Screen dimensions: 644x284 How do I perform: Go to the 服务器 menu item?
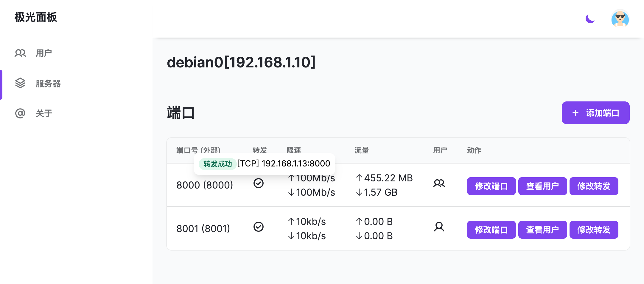(48, 84)
